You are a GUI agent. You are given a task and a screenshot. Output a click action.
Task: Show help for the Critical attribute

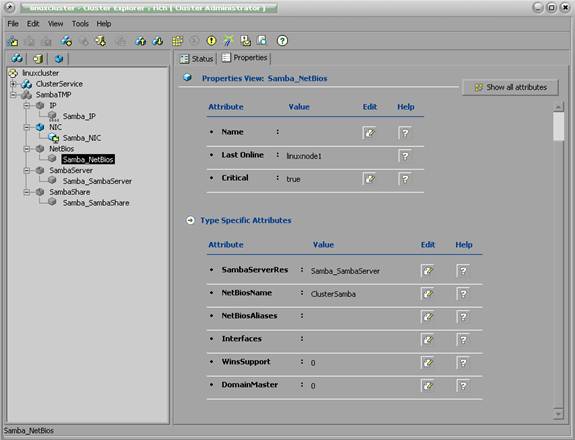point(405,179)
